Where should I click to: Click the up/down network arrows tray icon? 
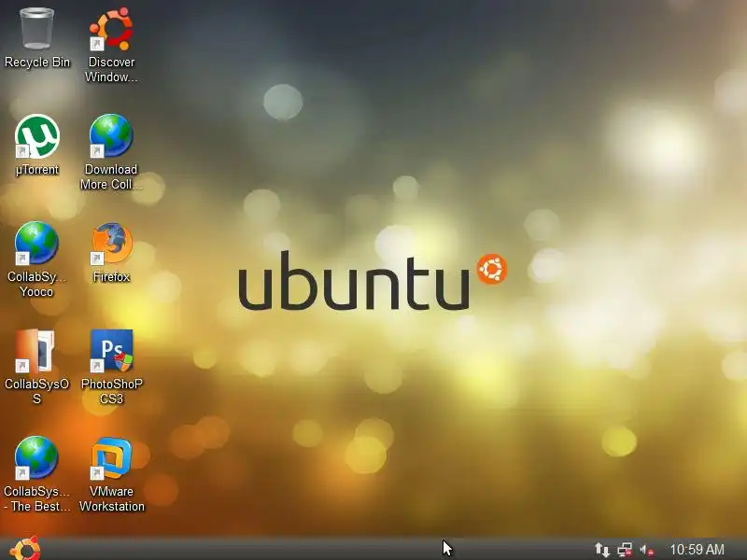pos(601,550)
